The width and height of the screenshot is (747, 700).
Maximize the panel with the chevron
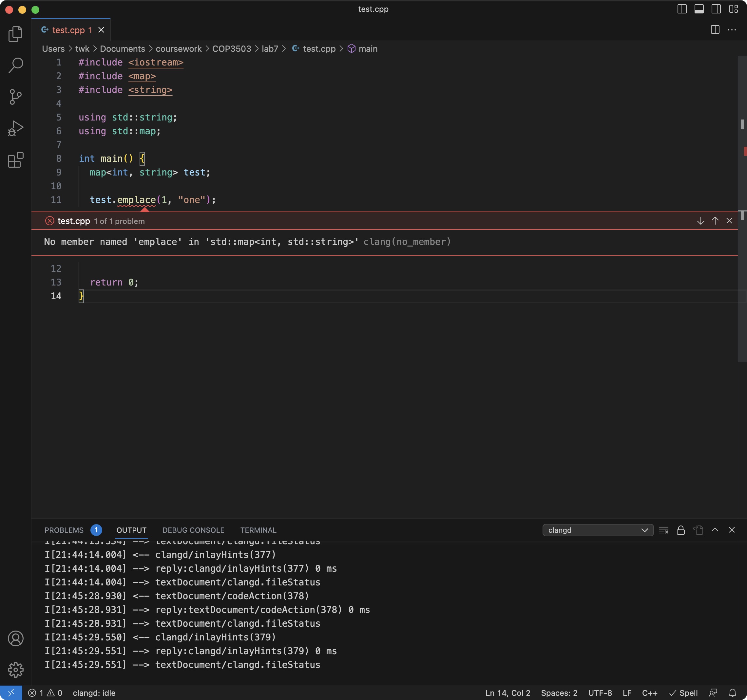pos(715,530)
